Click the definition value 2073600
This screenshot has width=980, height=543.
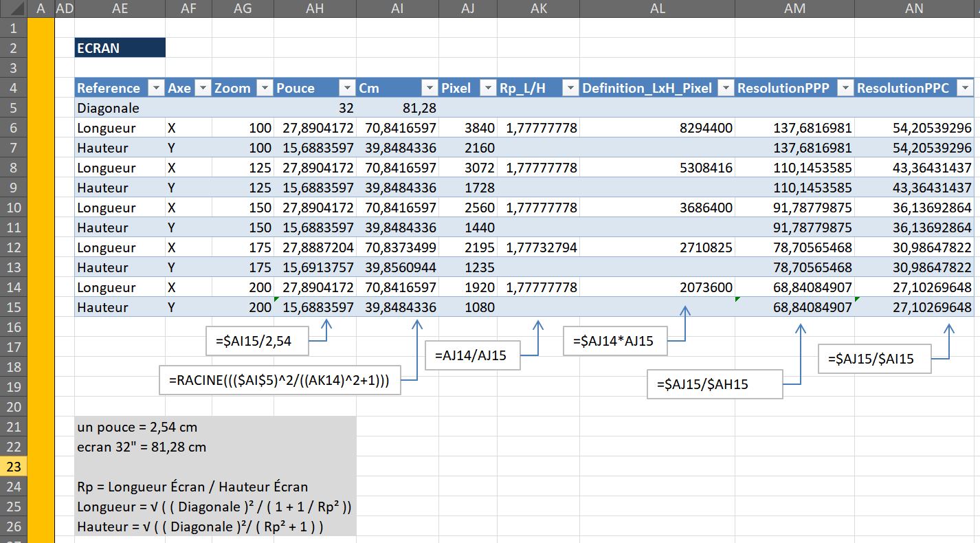click(x=658, y=287)
